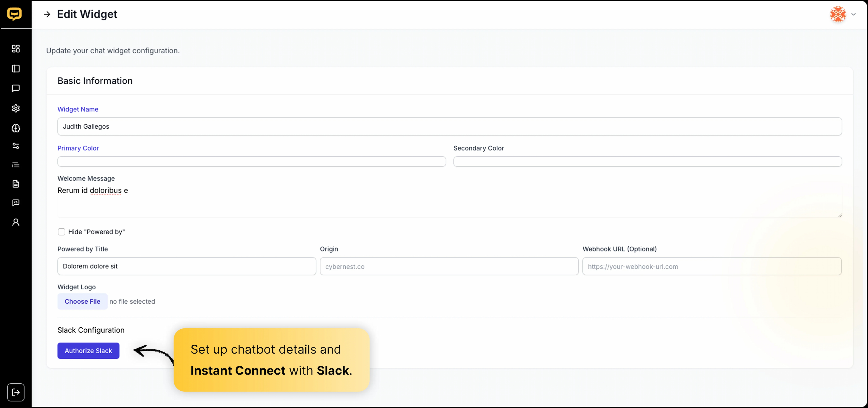Click the Widget Name input field
The height and width of the screenshot is (408, 868).
click(450, 127)
